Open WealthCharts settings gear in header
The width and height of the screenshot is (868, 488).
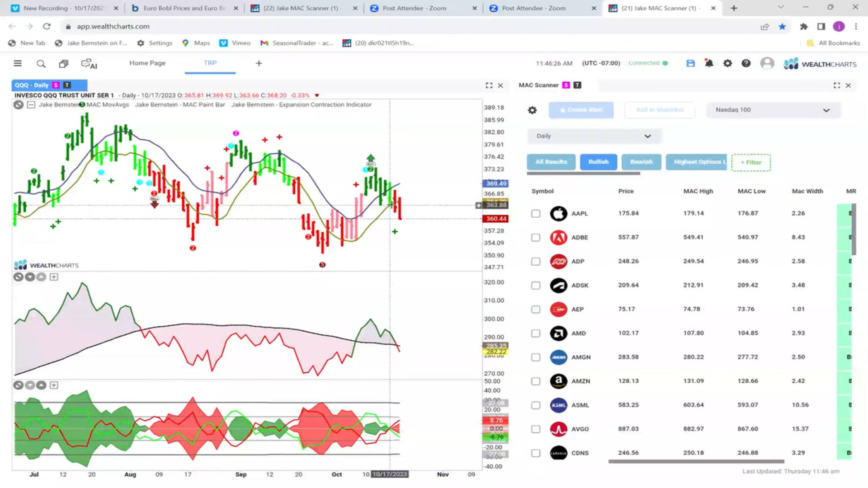point(727,63)
